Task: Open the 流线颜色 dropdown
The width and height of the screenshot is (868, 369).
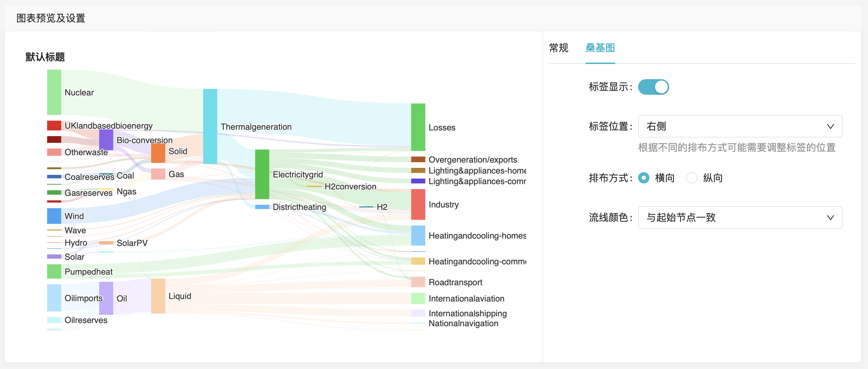Action: click(x=740, y=217)
